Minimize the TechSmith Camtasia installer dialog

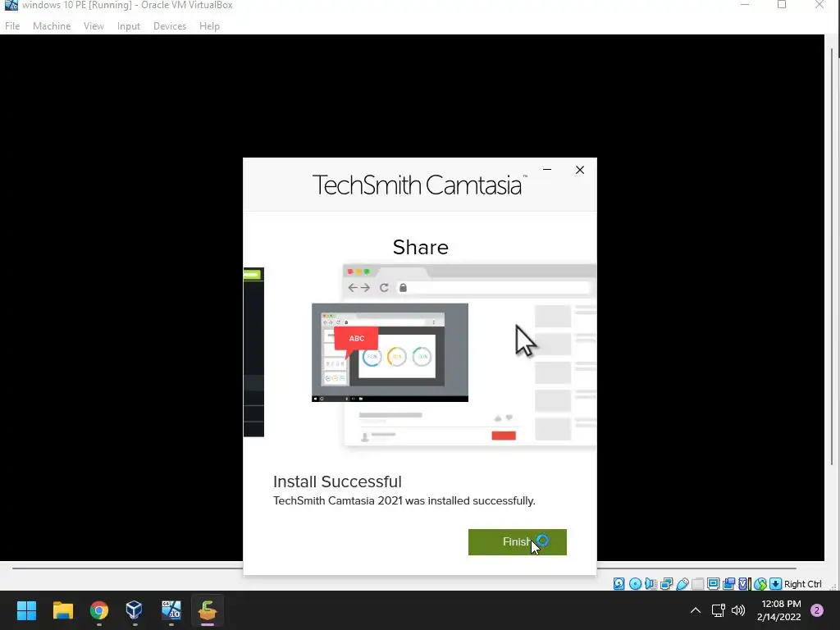click(547, 169)
